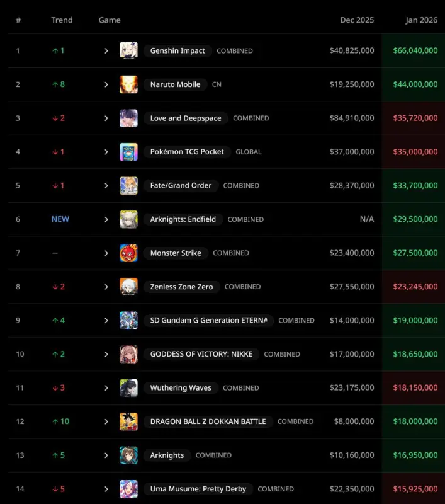This screenshot has height=504, width=445.
Task: Sort by the Jan 2026 column header
Action: pyautogui.click(x=421, y=20)
